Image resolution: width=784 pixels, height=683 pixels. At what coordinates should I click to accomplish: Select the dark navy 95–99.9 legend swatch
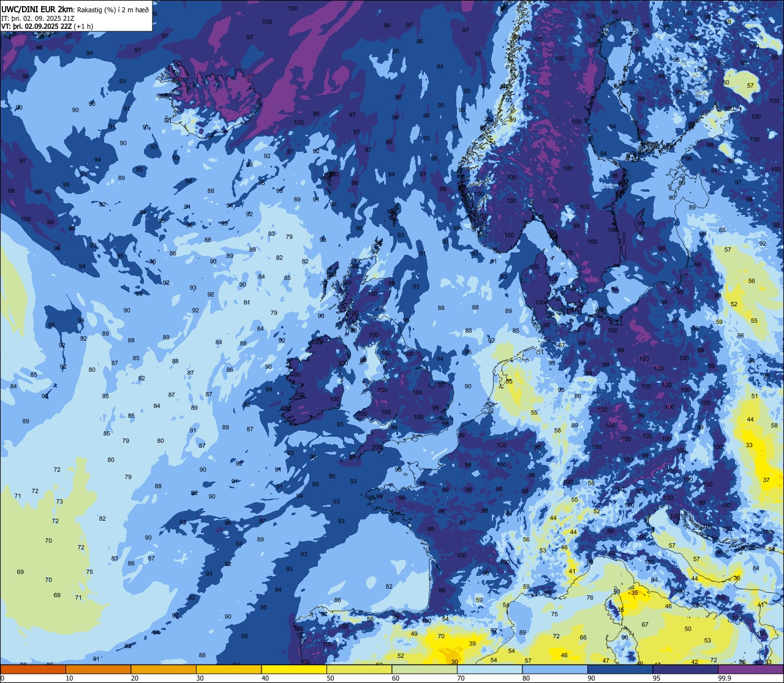685,669
